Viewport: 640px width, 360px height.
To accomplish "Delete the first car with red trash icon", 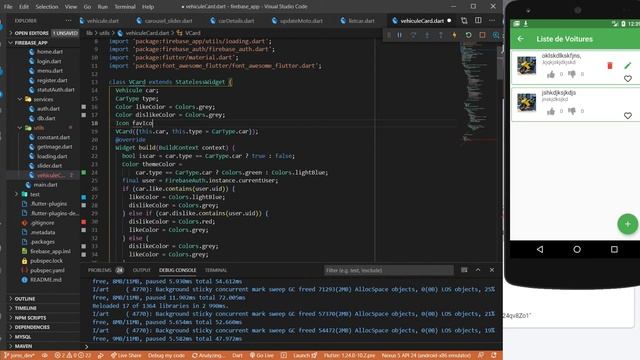I will point(610,66).
